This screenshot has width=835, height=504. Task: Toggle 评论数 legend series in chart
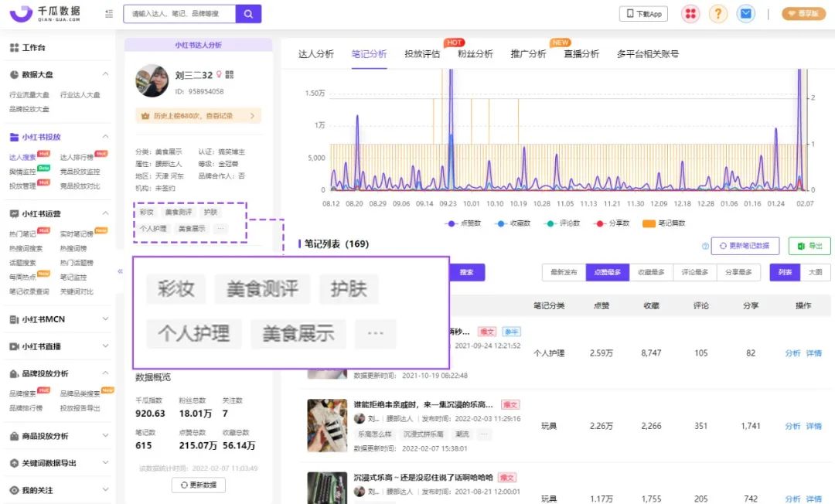[562, 223]
